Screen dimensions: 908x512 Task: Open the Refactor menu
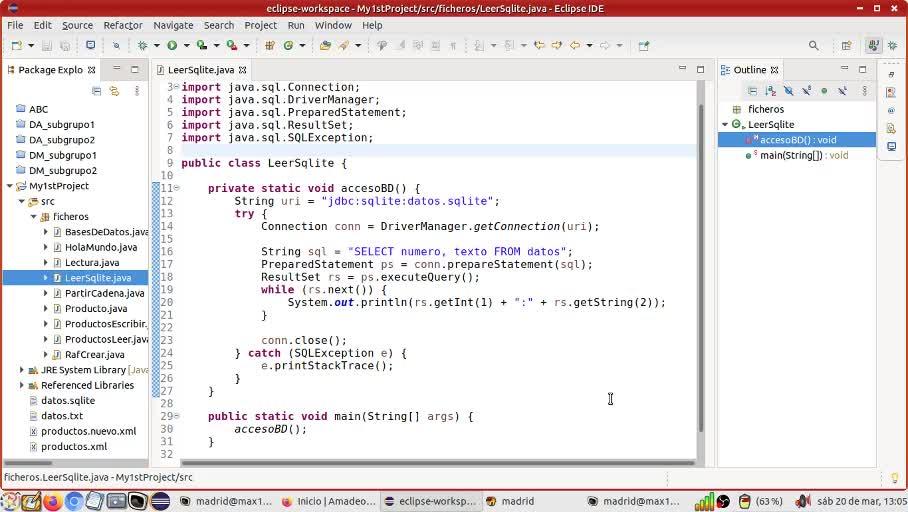(122, 25)
